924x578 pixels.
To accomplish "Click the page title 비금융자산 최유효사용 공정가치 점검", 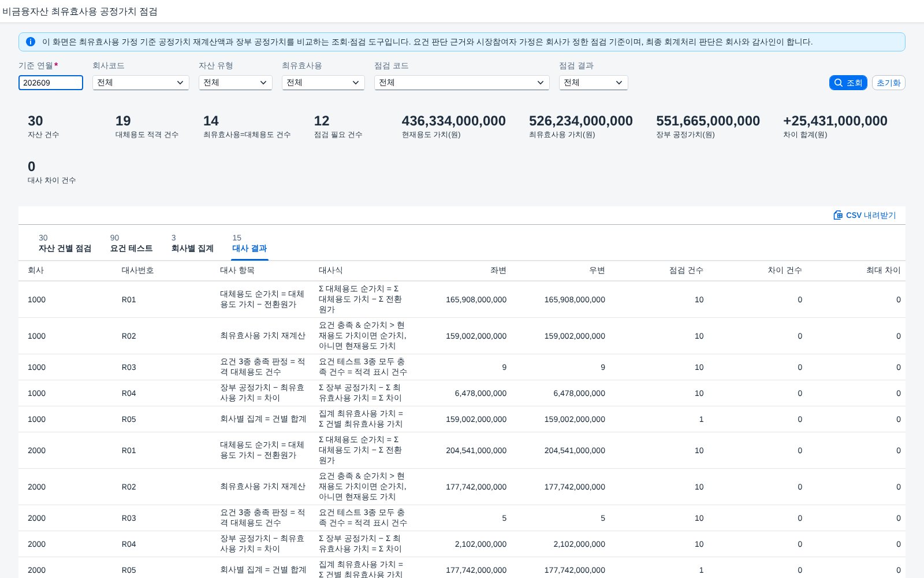I will (80, 12).
